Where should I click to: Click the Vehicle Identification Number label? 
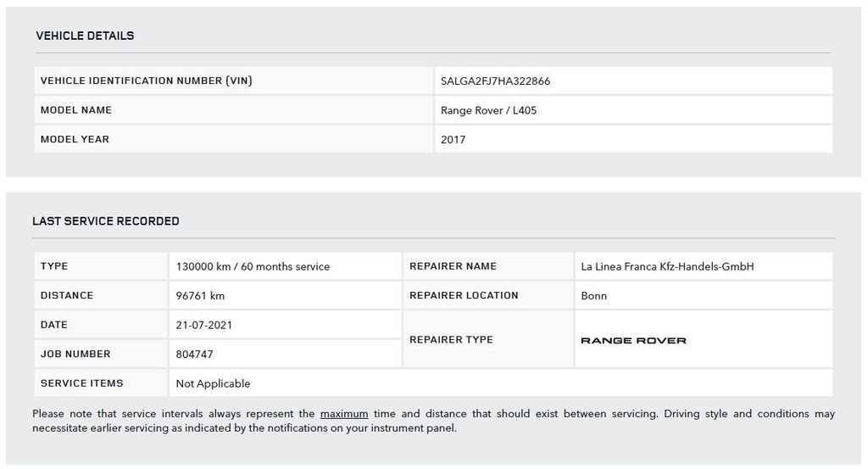point(147,81)
